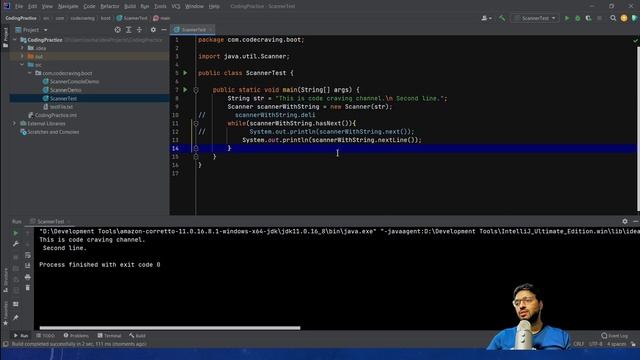Open Project panel gear options
The width and height of the screenshot is (640, 360).
[x=153, y=30]
